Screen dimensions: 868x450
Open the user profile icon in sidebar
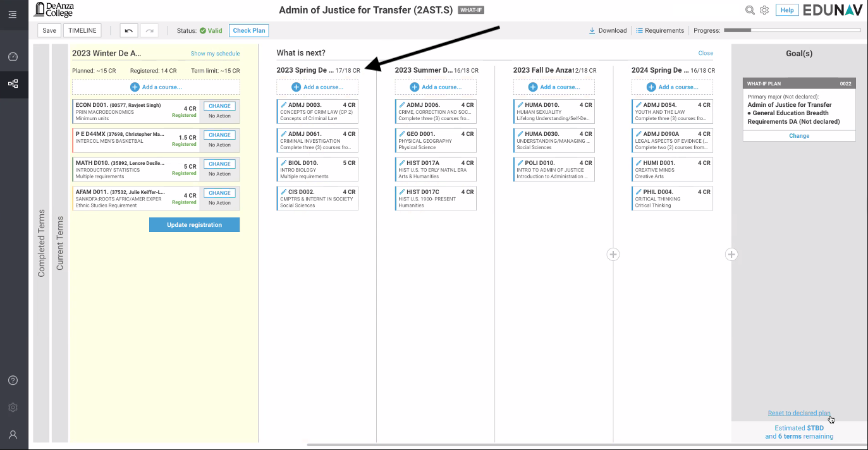point(13,435)
